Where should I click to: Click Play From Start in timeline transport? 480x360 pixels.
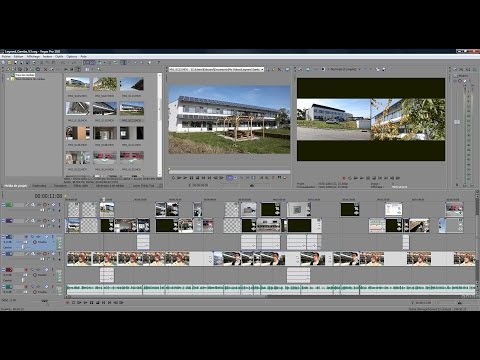pyautogui.click(x=79, y=302)
